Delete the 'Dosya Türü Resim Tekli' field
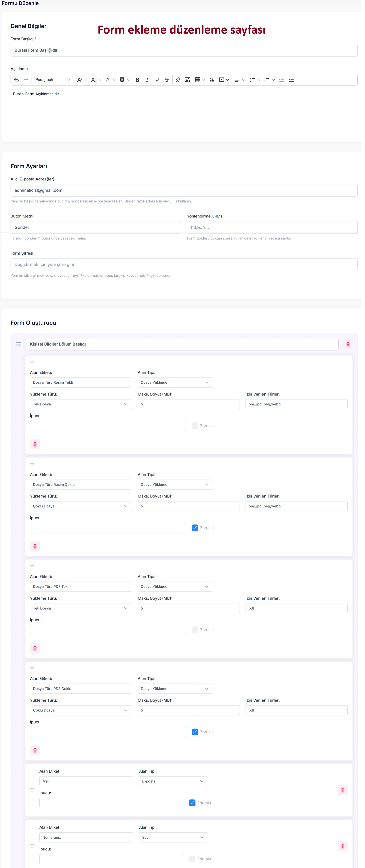 pos(35,444)
